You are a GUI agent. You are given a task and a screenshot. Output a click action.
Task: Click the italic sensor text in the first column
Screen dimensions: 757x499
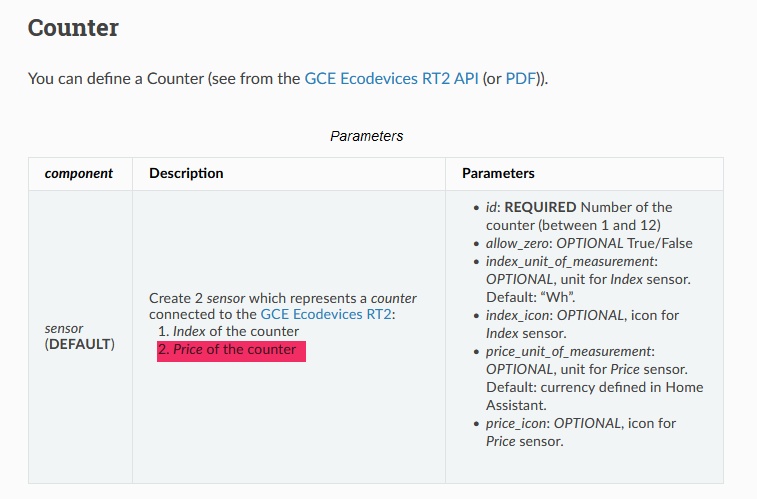point(62,328)
